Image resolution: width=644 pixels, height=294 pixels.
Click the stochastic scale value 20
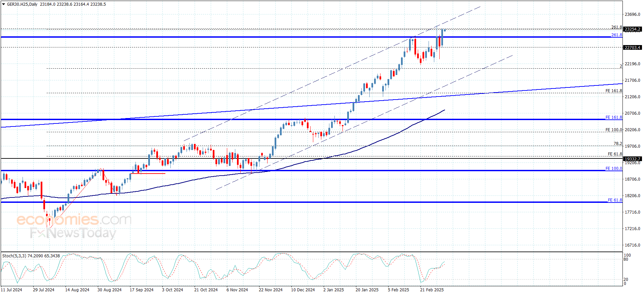pos(626,280)
